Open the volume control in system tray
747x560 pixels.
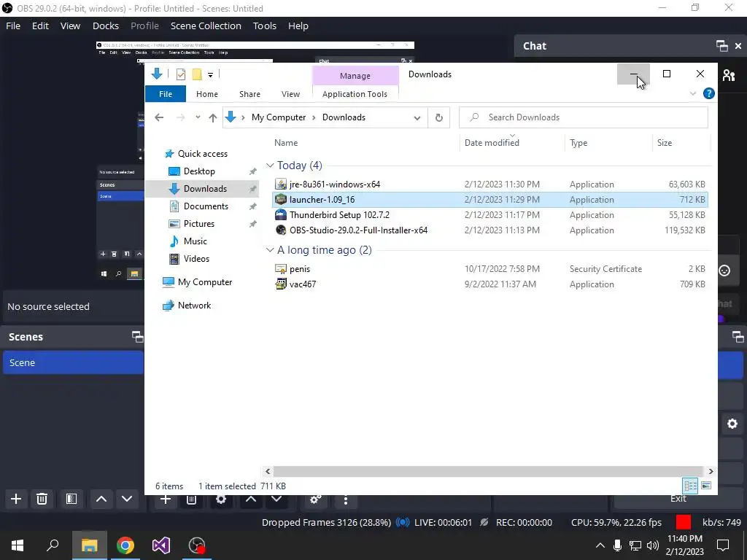pyautogui.click(x=653, y=545)
